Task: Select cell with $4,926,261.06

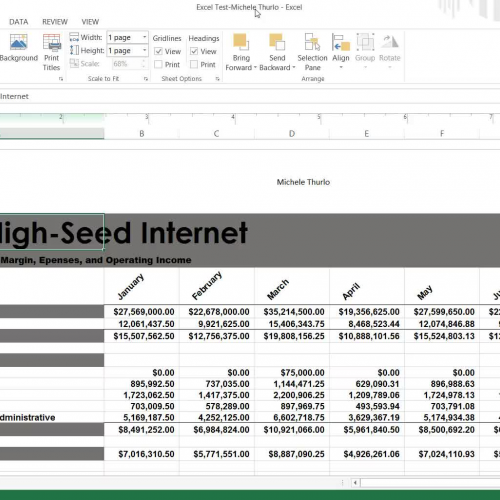Action: coord(367,454)
